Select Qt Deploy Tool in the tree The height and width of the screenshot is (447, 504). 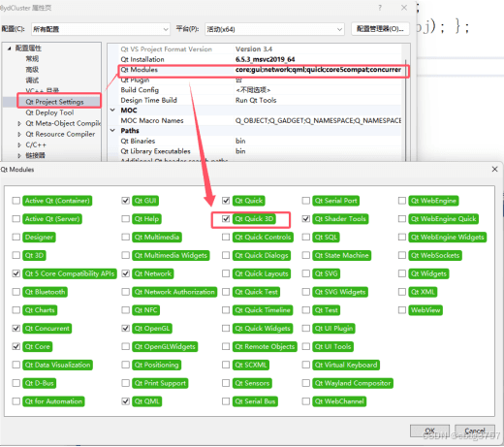tap(49, 112)
